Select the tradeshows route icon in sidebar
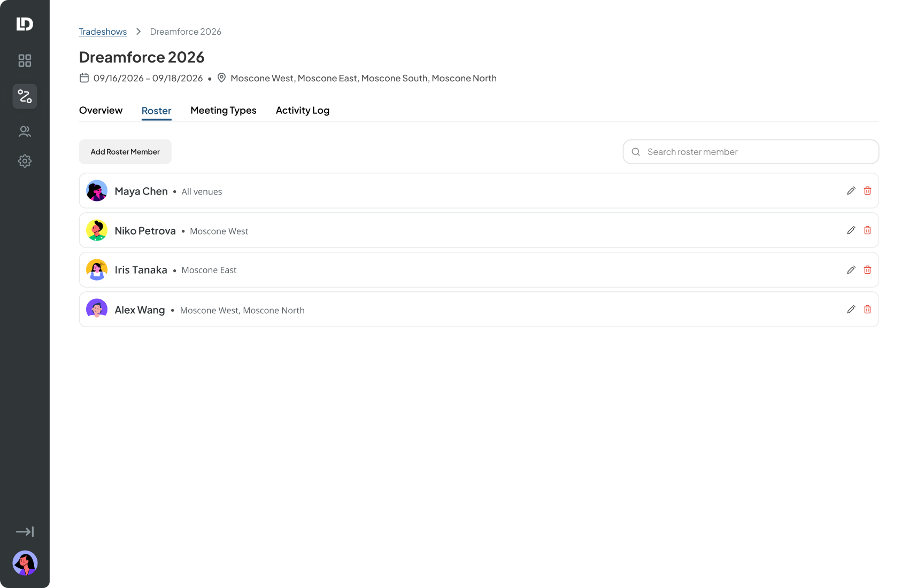The width and height of the screenshot is (909, 588). tap(25, 96)
